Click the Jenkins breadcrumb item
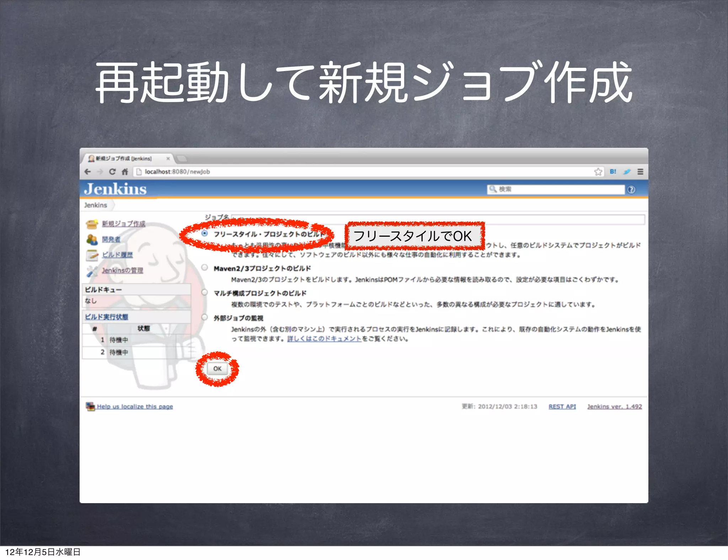Image resolution: width=728 pixels, height=560 pixels. (x=96, y=205)
